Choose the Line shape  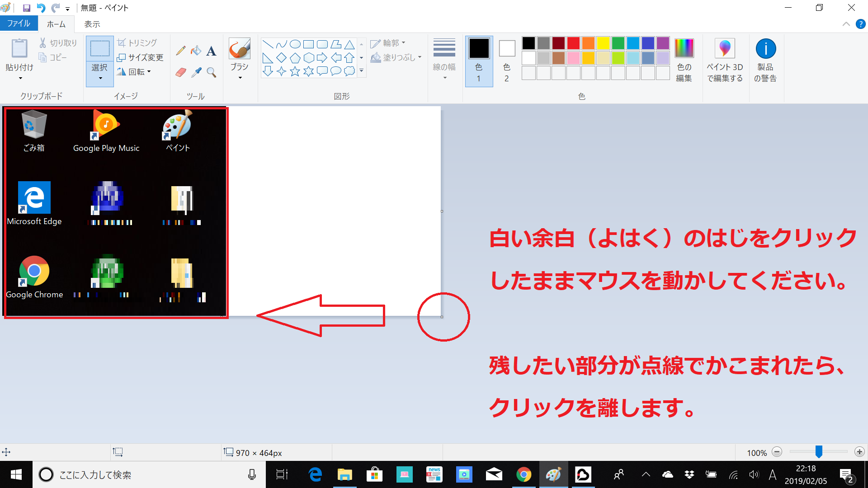[x=268, y=44]
